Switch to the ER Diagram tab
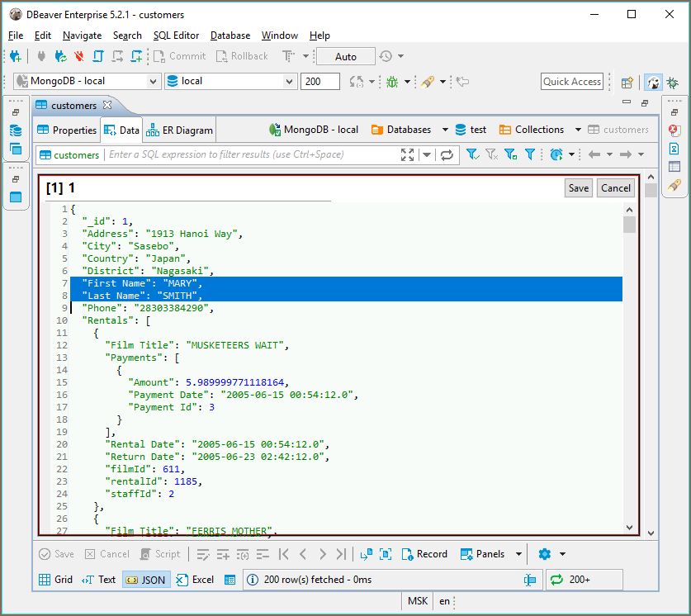691x616 pixels. tap(180, 130)
